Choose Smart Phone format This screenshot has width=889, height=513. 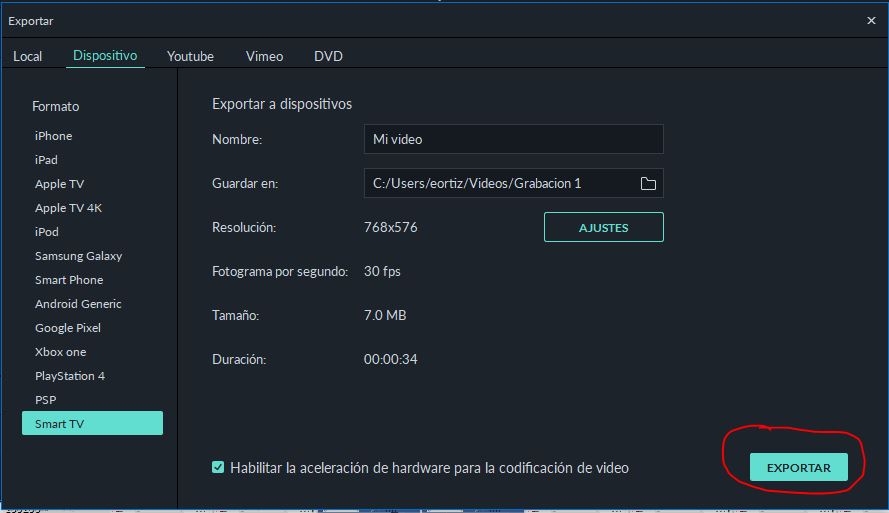(x=69, y=279)
